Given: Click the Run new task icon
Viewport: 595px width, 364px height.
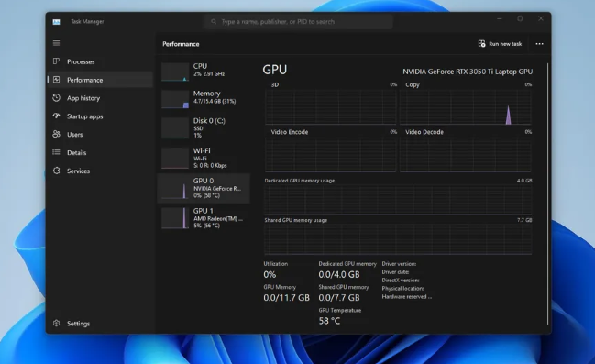Looking at the screenshot, I should pos(481,44).
